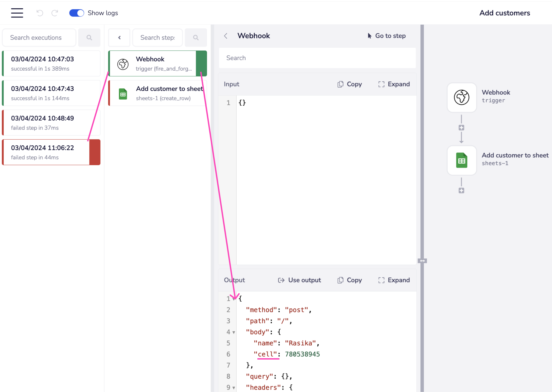Click Go to step

coord(386,36)
